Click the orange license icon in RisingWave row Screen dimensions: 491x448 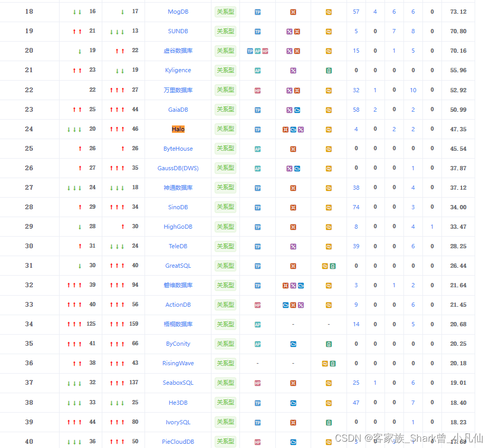[x=325, y=364]
